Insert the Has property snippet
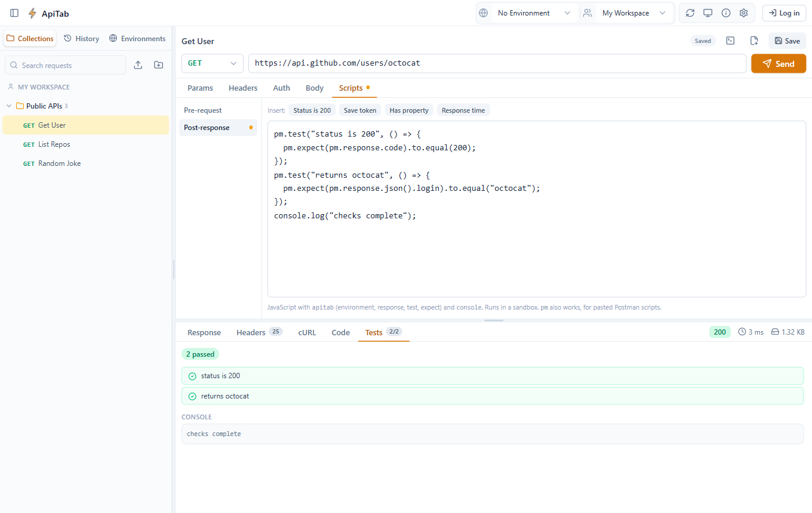Screen dimensions: 812x513 tap(409, 110)
